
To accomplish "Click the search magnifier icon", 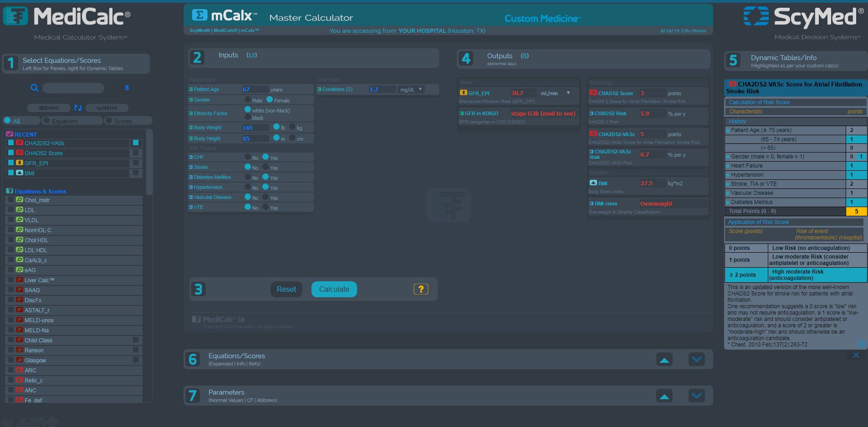I will (34, 88).
